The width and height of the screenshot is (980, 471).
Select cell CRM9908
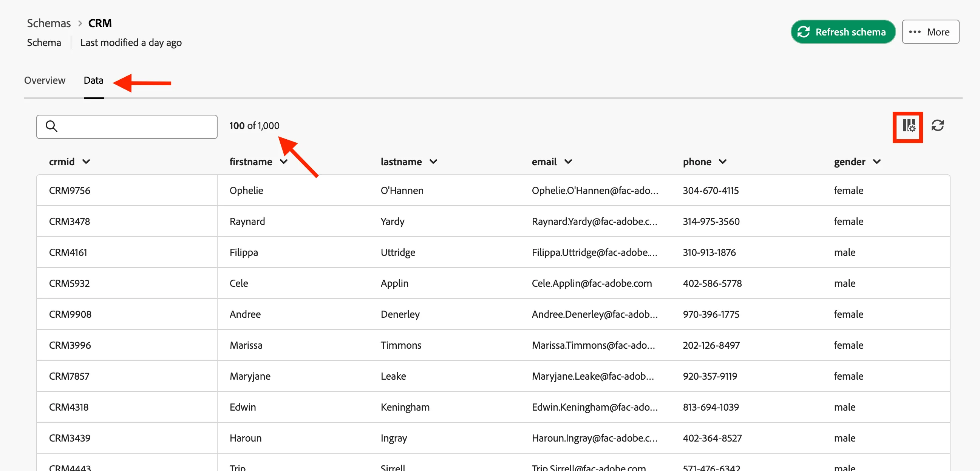tap(70, 314)
